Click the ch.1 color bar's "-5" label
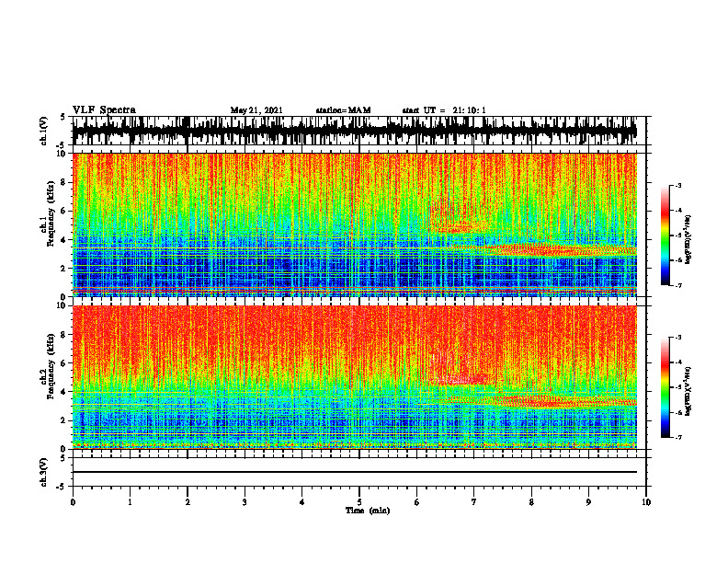 pyautogui.click(x=677, y=236)
